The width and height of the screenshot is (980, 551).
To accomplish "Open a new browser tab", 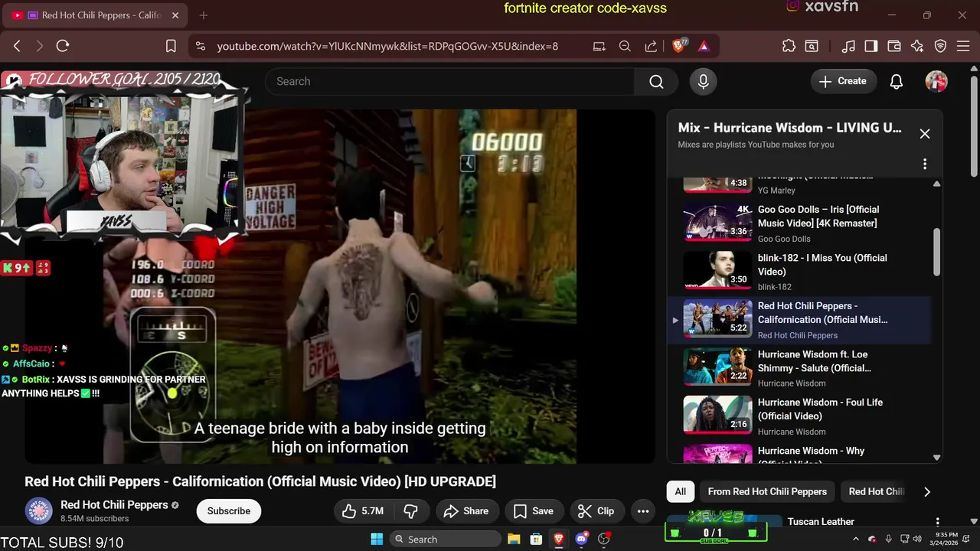I will coord(204,15).
